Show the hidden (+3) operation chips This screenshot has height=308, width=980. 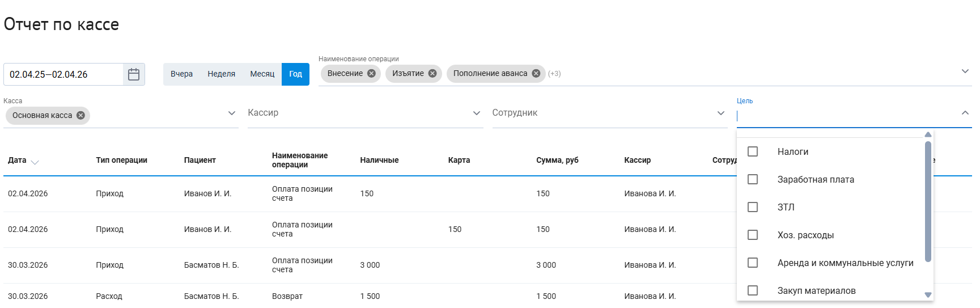pos(554,74)
